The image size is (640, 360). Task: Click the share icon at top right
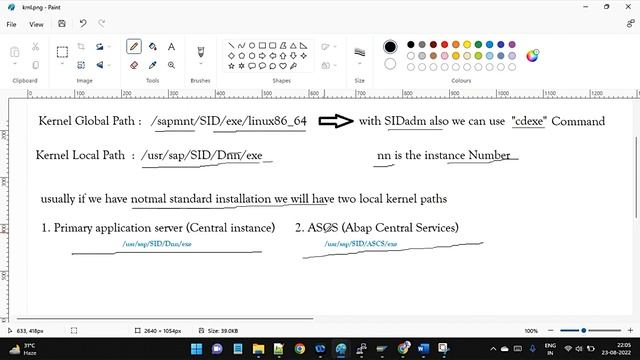[x=630, y=24]
